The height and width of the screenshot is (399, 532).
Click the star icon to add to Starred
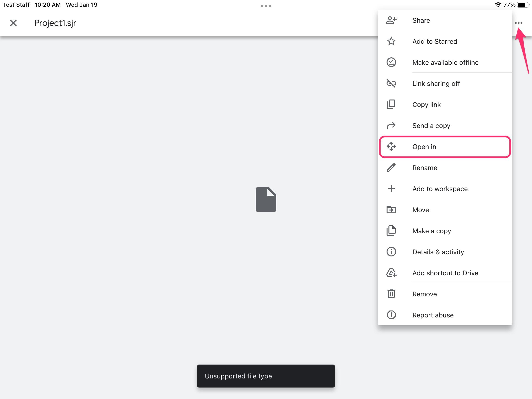point(391,41)
